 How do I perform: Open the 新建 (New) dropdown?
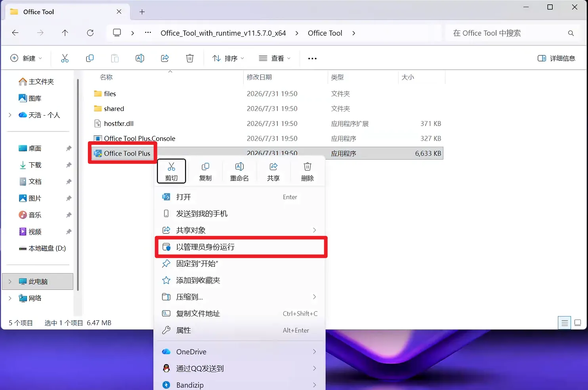(x=26, y=58)
